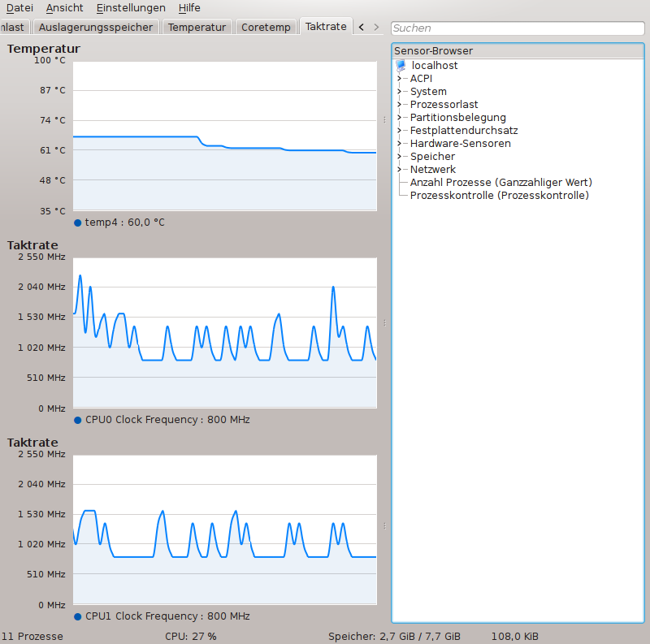Open the Einstellungen menu
The image size is (650, 644).
click(130, 7)
